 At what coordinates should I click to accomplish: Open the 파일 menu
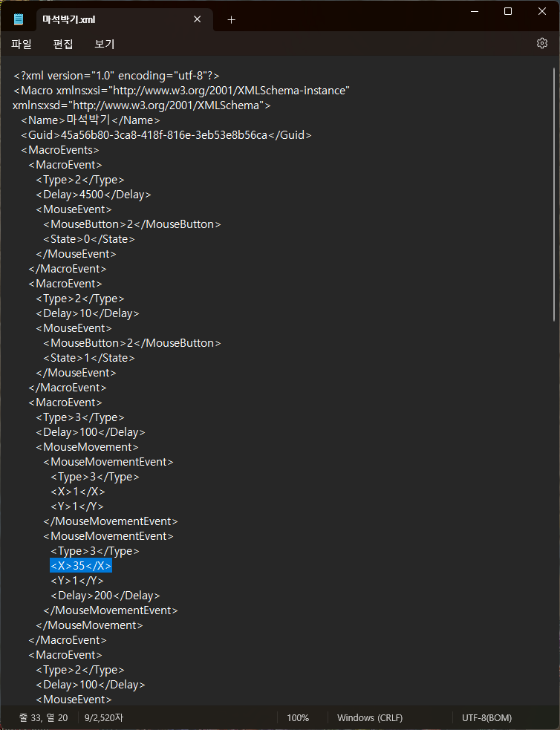coord(22,44)
